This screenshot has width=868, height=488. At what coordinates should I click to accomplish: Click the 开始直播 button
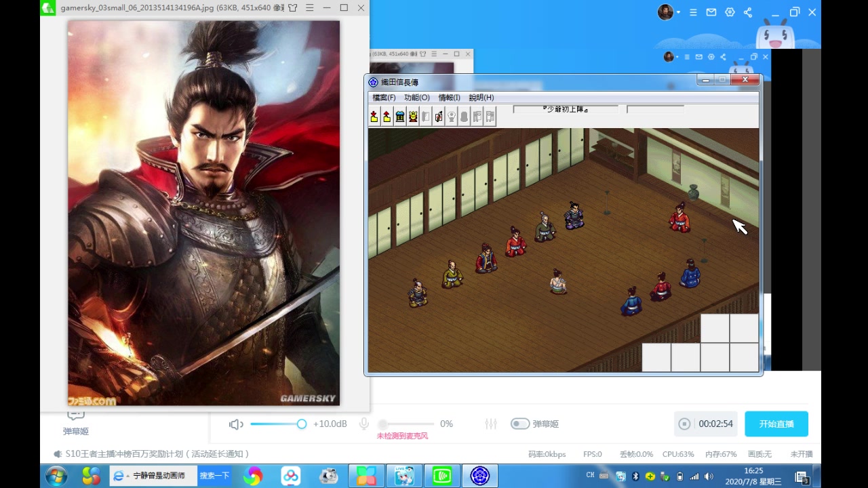pyautogui.click(x=776, y=424)
